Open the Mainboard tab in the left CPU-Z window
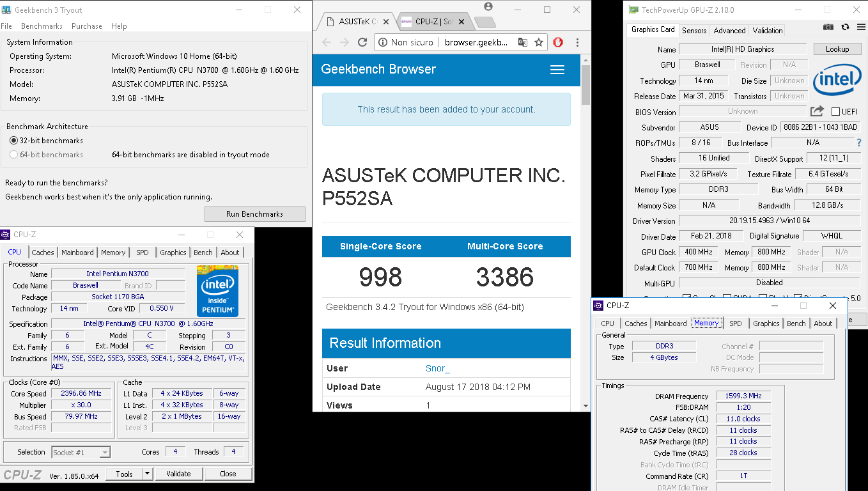Screen dimensions: 868x491 tap(78, 253)
